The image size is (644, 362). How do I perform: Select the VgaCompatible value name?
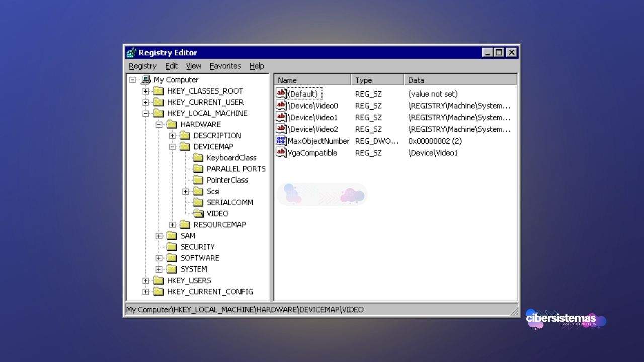[x=312, y=153]
